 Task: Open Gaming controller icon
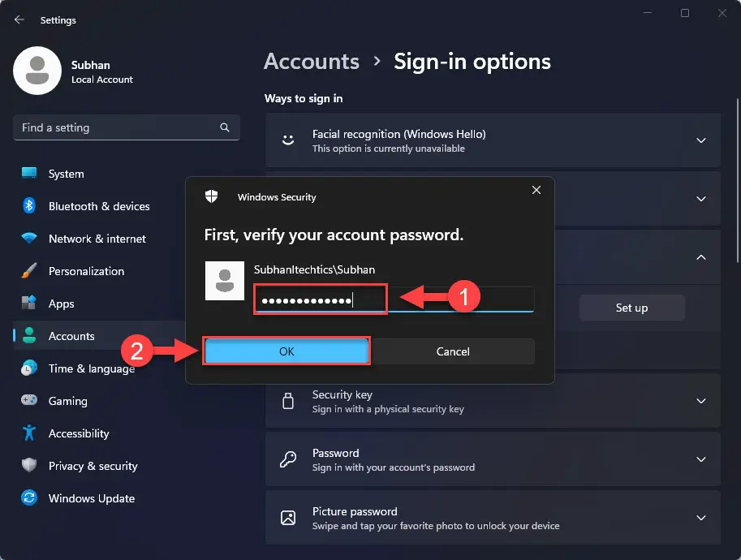tap(29, 401)
